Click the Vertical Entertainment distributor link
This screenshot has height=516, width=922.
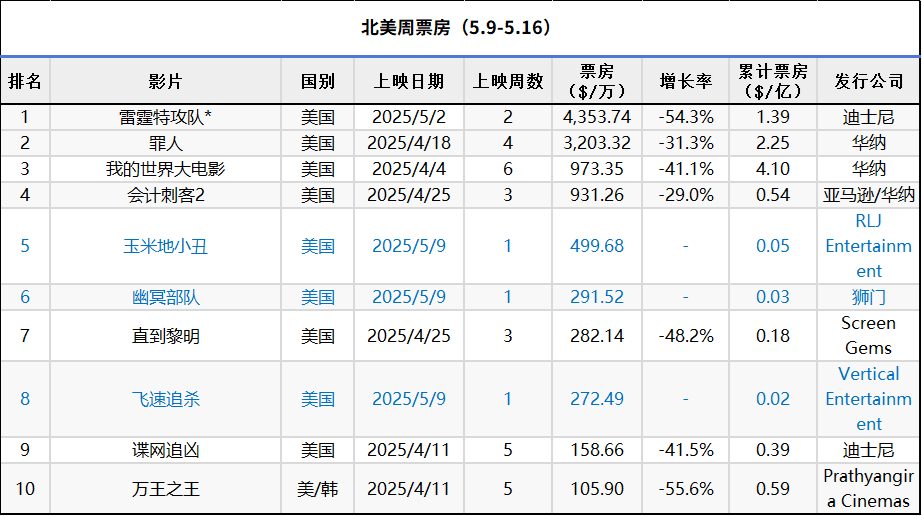868,399
